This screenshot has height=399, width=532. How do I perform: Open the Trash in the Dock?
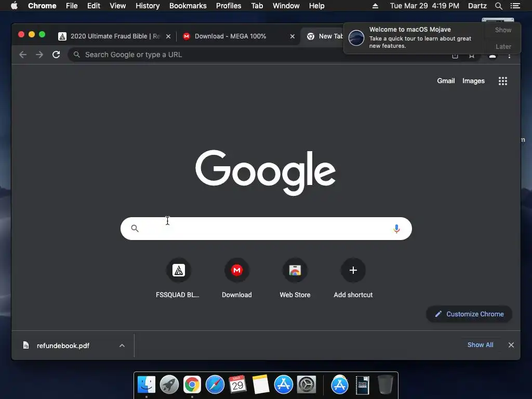[x=385, y=385]
